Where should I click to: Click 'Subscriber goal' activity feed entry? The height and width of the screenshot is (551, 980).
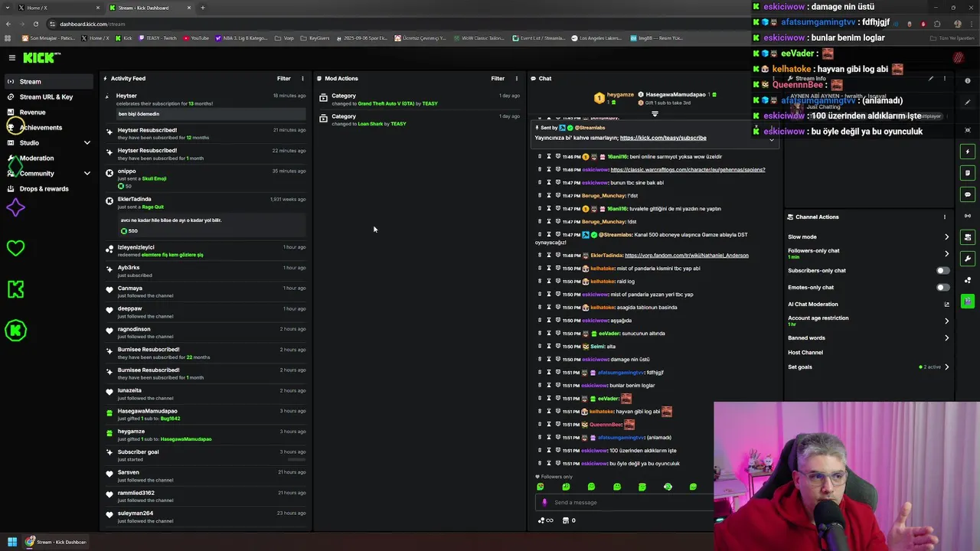coord(207,455)
